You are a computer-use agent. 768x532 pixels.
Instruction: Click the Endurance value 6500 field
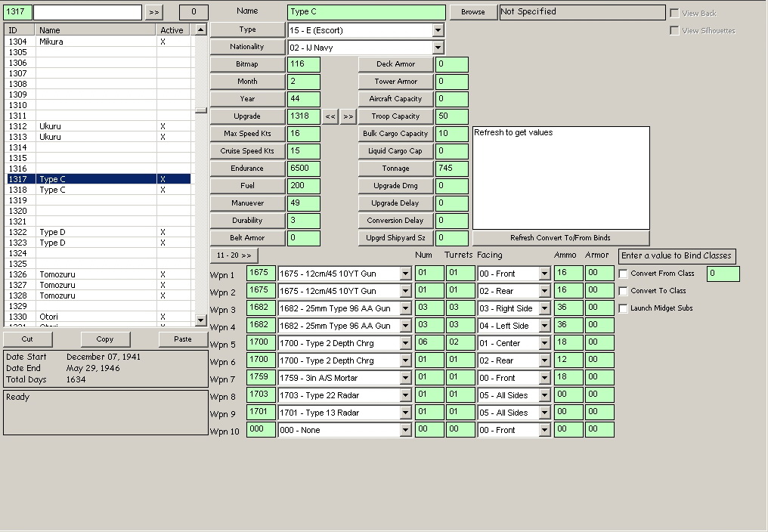click(x=304, y=169)
